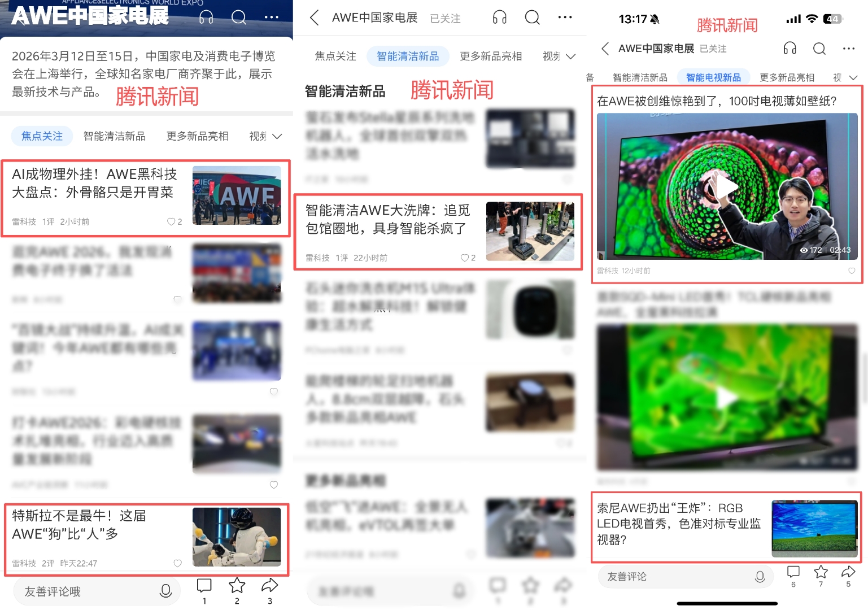Tap the back arrow on the middle screen
This screenshot has height=610, width=868.
click(x=315, y=18)
